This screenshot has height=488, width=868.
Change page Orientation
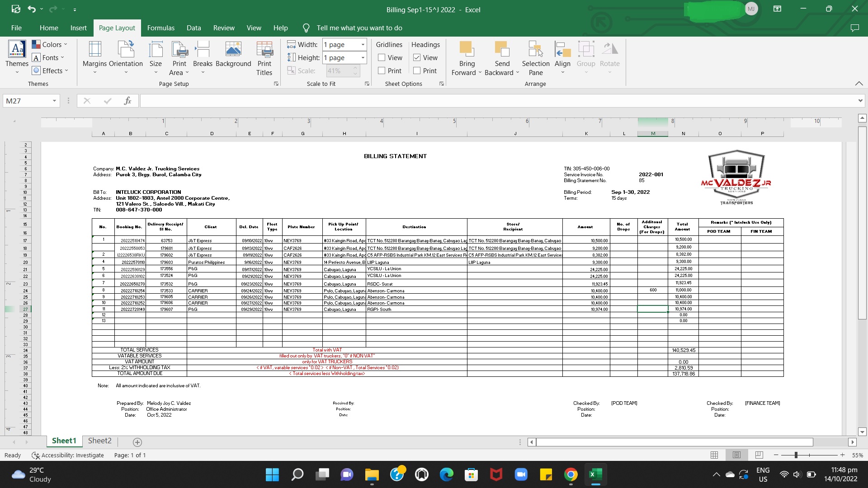(126, 58)
